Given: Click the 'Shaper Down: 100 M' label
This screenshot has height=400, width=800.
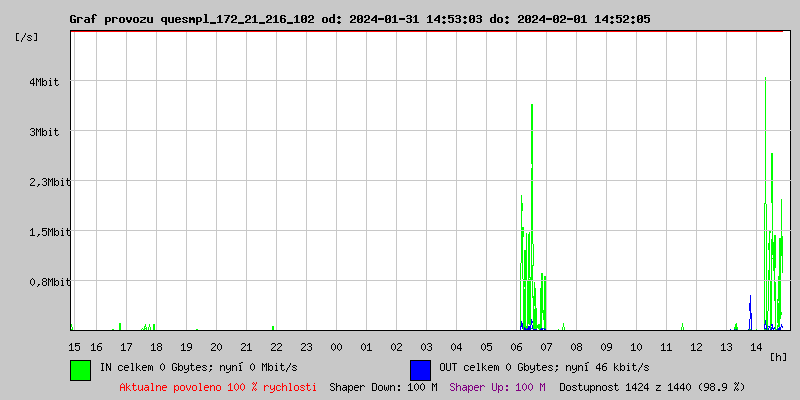Looking at the screenshot, I should [x=383, y=387].
